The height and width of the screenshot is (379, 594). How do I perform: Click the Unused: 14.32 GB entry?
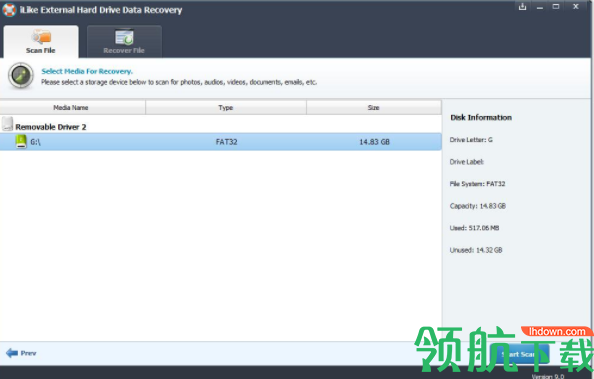pyautogui.click(x=476, y=250)
